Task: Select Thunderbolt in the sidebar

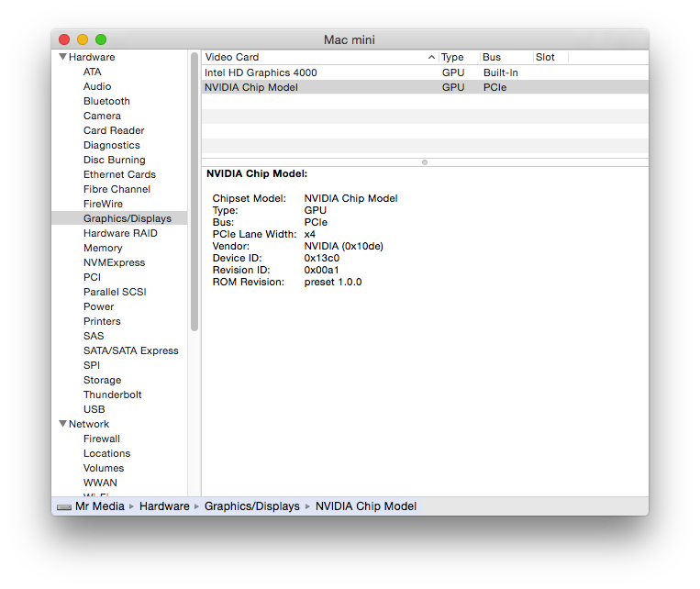Action: pos(113,395)
